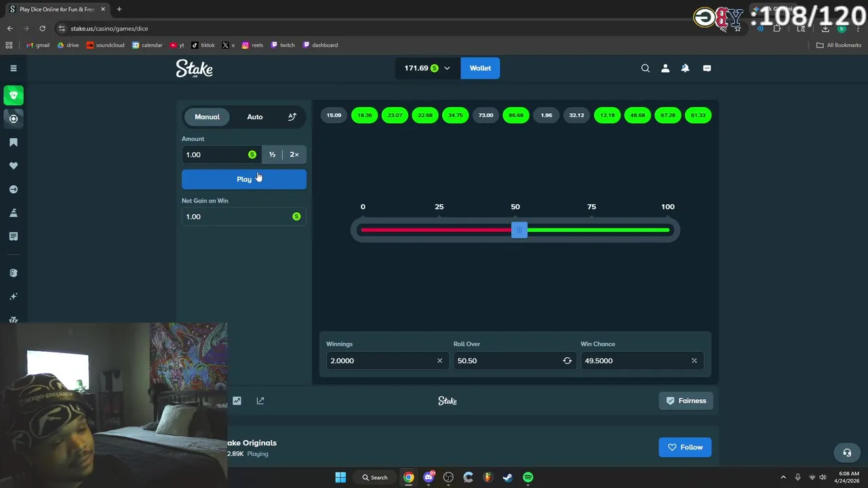Image resolution: width=868 pixels, height=488 pixels.
Task: Click the pop-out icon below the game
Action: point(260,401)
